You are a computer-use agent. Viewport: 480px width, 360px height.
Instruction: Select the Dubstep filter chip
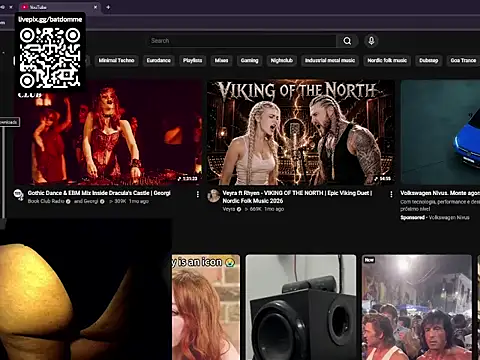pos(429,60)
